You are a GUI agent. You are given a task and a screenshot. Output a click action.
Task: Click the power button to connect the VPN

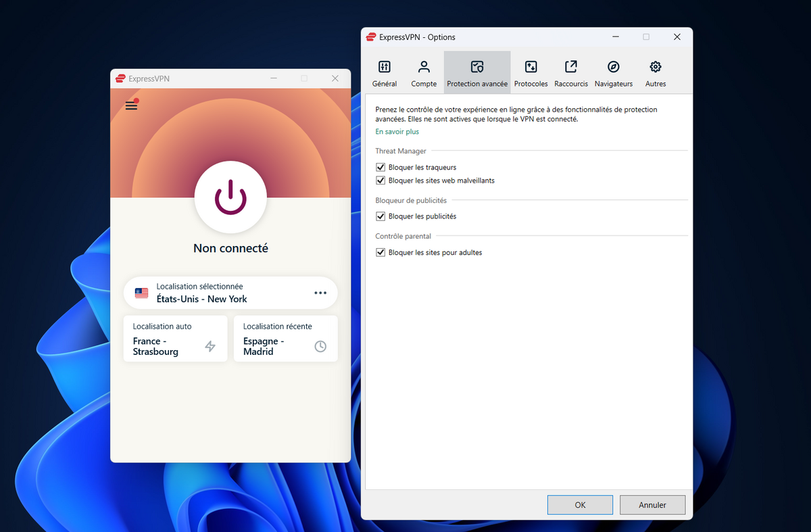[x=230, y=198]
